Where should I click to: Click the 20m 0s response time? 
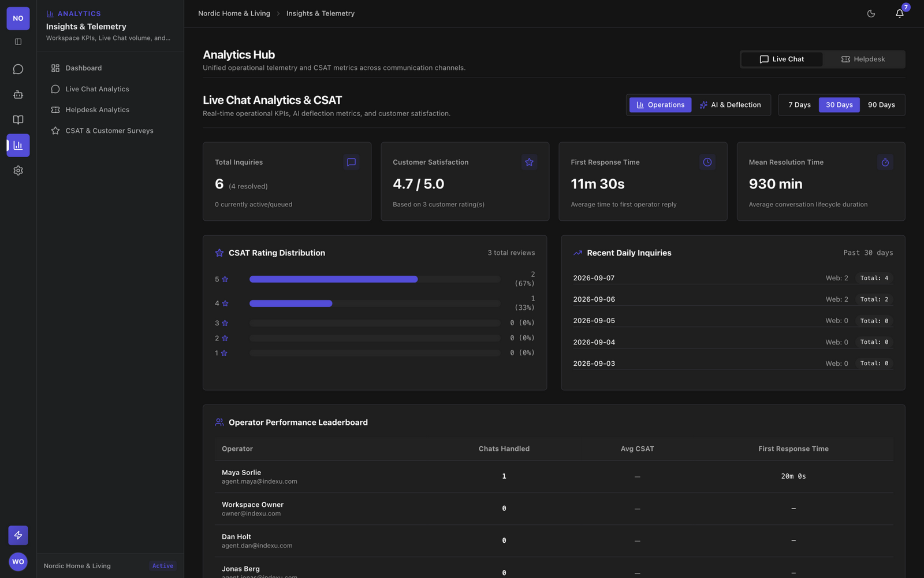click(x=793, y=476)
